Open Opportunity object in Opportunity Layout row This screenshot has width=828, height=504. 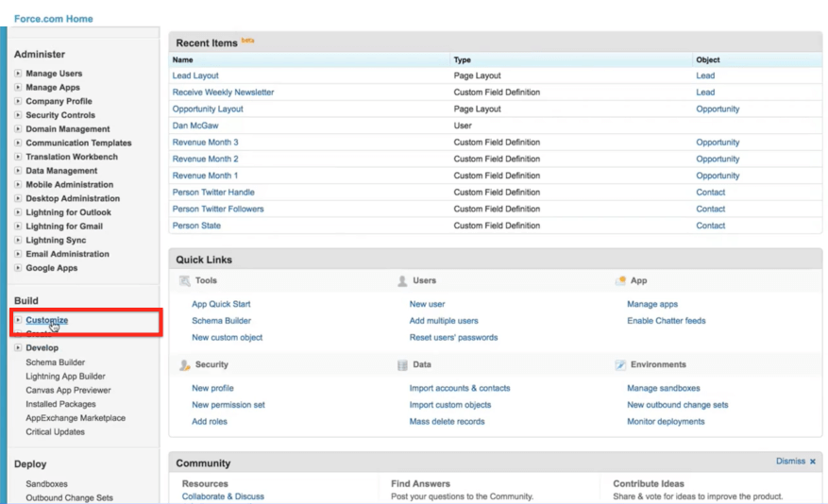click(718, 109)
